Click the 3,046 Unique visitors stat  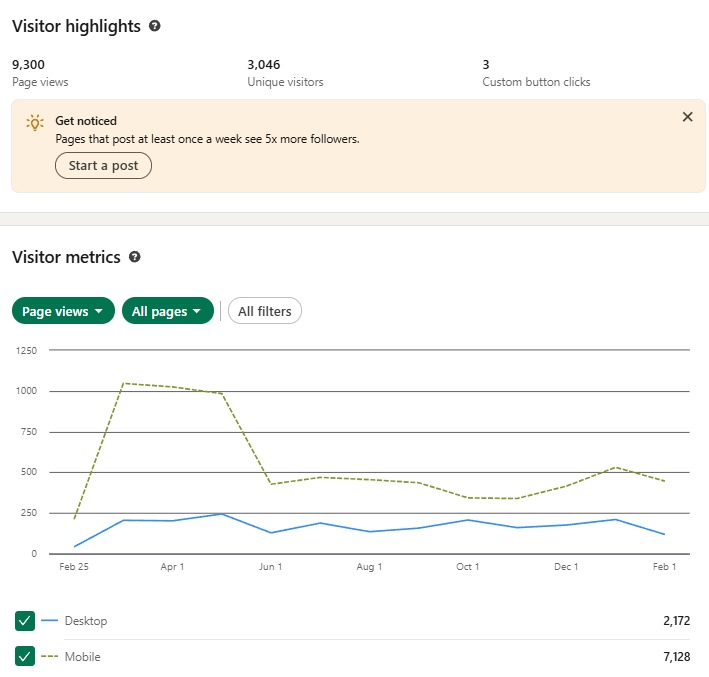point(264,65)
